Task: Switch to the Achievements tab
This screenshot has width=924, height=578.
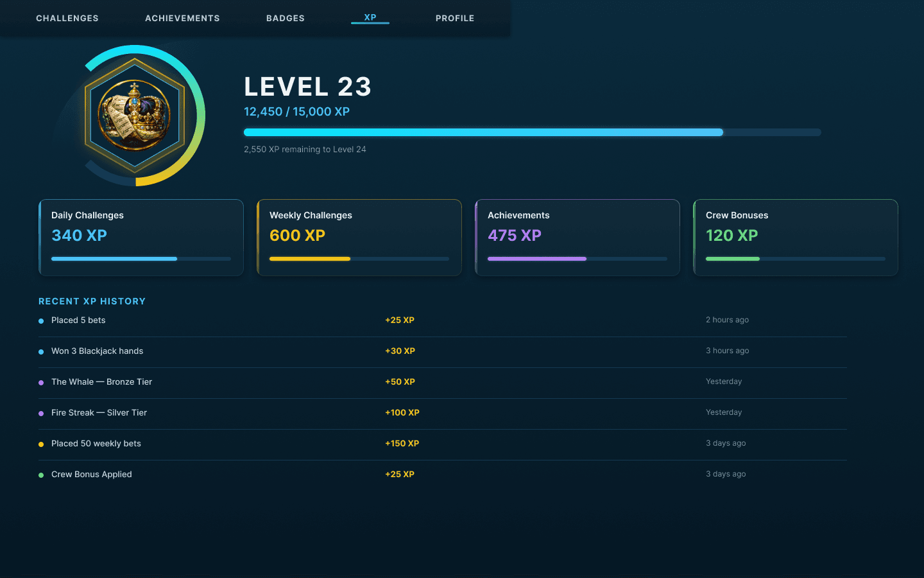Action: (182, 18)
